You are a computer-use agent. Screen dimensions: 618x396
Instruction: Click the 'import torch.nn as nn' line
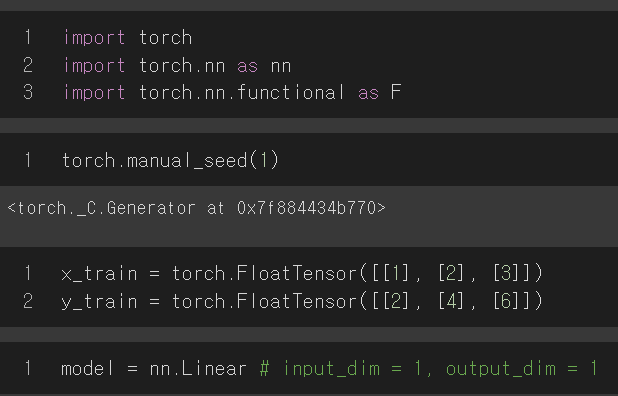pos(177,65)
